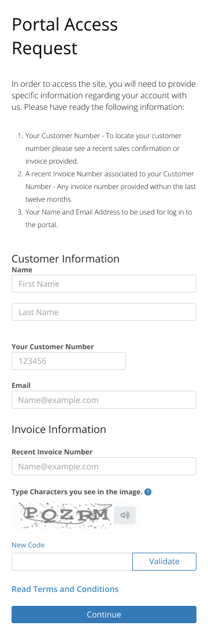
Task: Submit the form with Continue button
Action: coord(104,615)
